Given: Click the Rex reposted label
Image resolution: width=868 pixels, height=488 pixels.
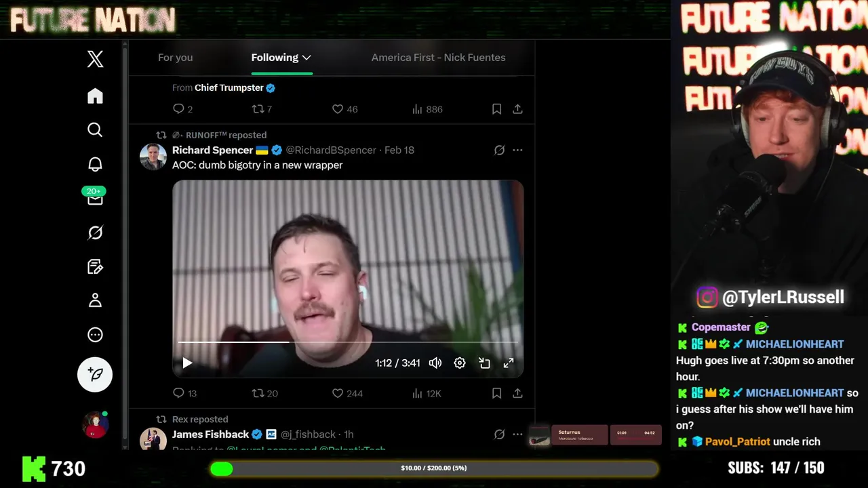Looking at the screenshot, I should [200, 420].
